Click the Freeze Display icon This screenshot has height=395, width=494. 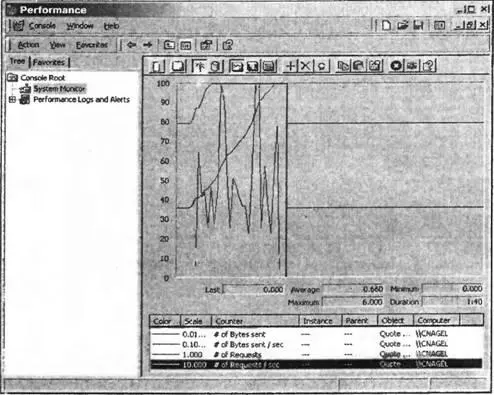[396, 65]
